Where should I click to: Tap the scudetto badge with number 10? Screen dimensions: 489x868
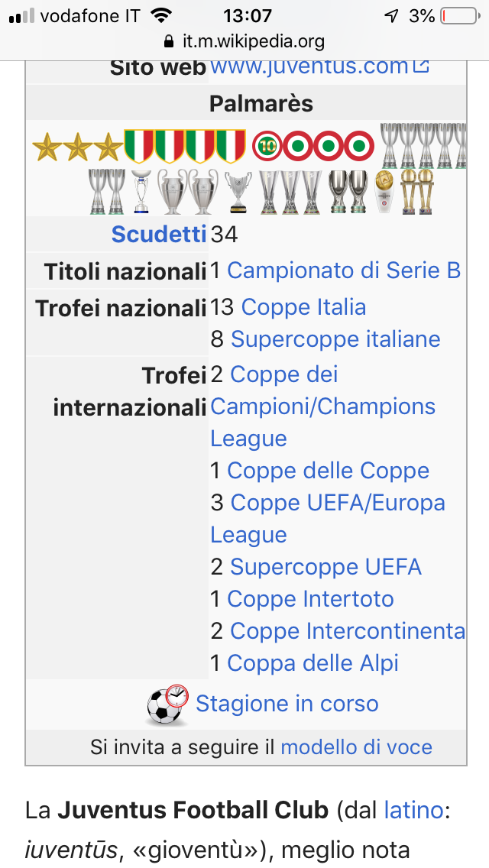[267, 147]
